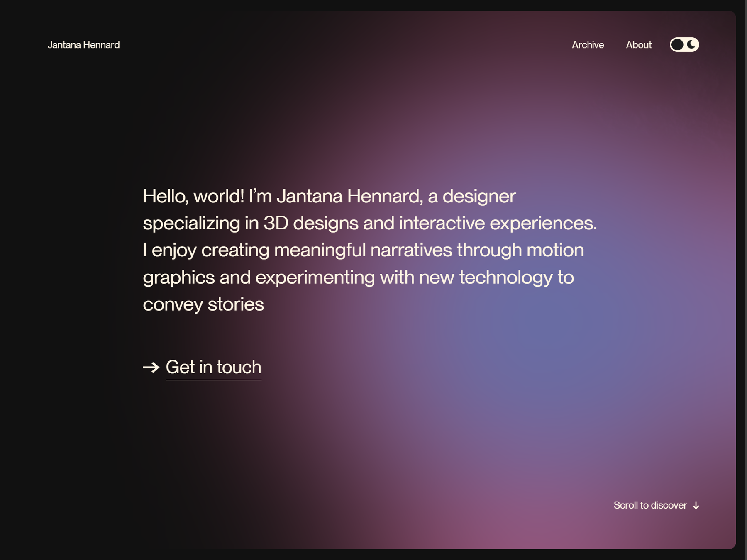This screenshot has height=560, width=747.
Task: Click the moon icon in the theme switch
Action: [x=691, y=44]
